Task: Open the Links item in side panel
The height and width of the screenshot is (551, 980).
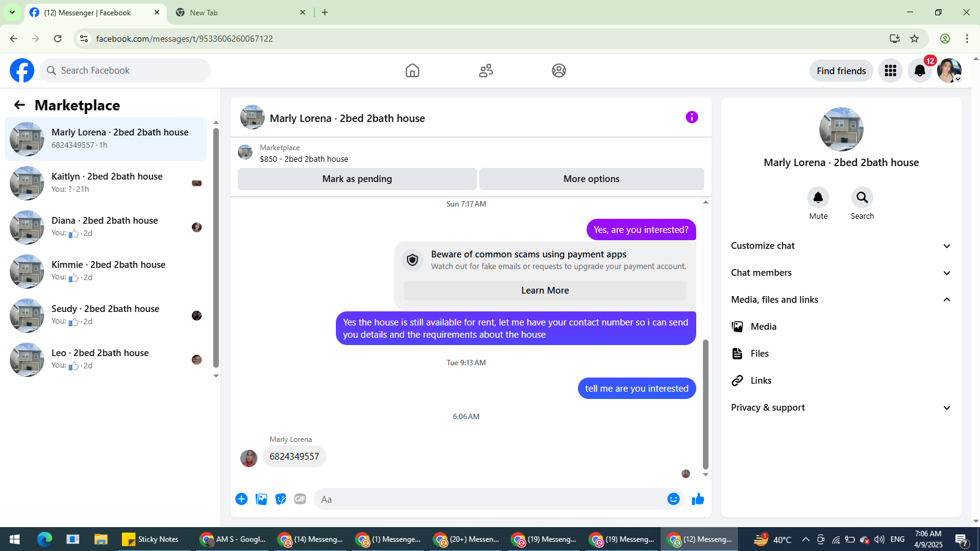Action: pyautogui.click(x=841, y=381)
